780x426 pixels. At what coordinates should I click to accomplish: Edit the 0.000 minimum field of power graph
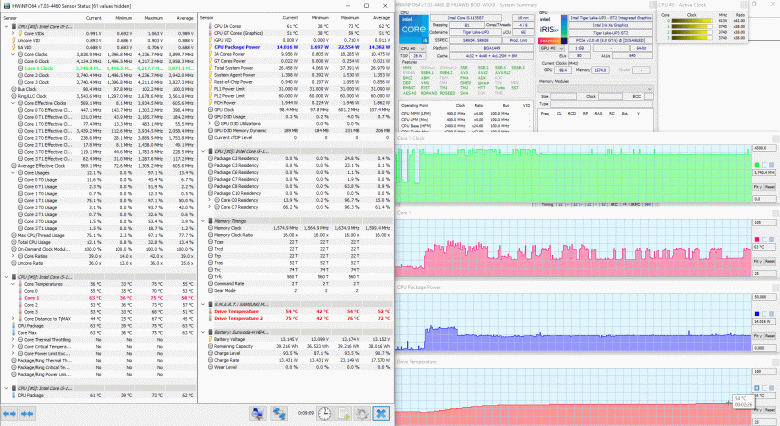[764, 348]
